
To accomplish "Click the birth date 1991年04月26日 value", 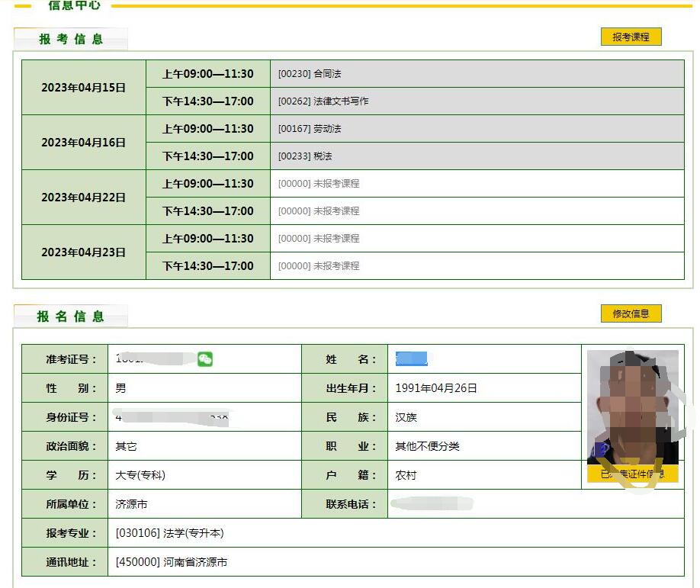I will pyautogui.click(x=436, y=388).
